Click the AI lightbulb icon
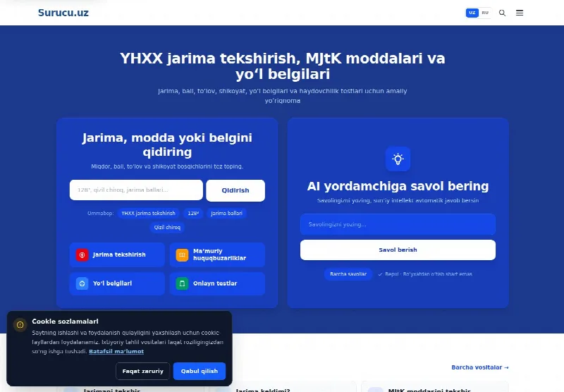 point(398,159)
